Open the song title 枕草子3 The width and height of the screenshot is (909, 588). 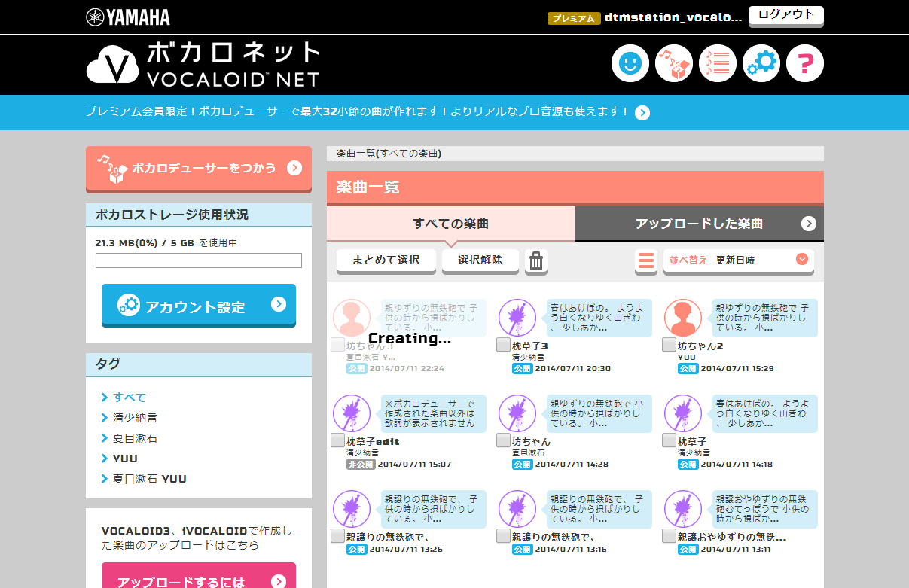click(x=530, y=346)
